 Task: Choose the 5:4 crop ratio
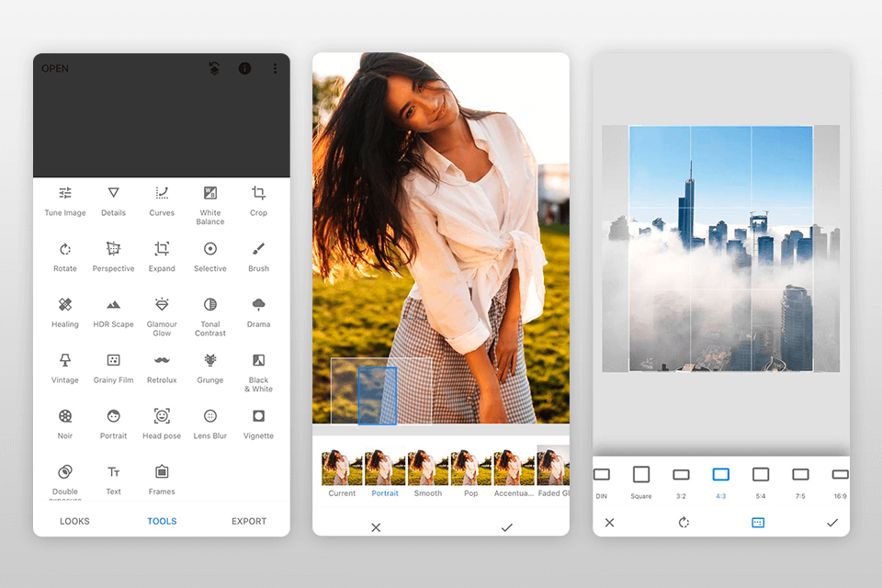pyautogui.click(x=761, y=482)
